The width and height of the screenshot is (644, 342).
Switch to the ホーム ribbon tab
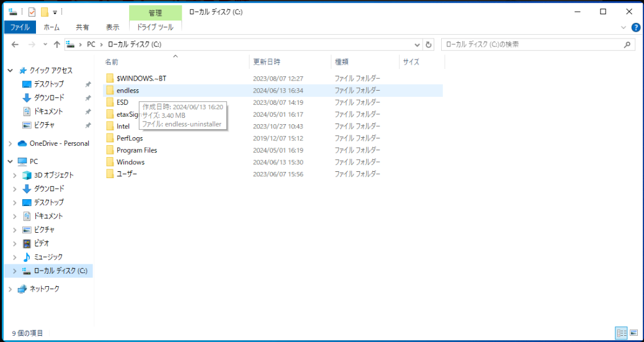tap(51, 27)
